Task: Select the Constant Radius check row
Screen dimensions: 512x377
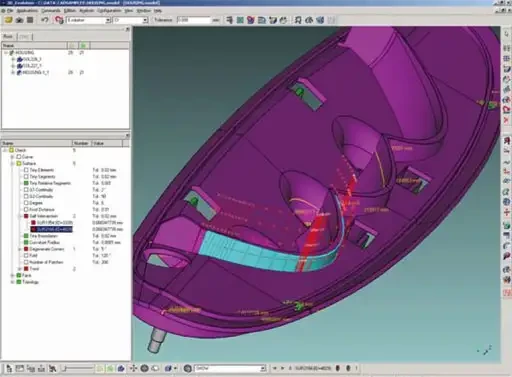Action: coord(42,243)
